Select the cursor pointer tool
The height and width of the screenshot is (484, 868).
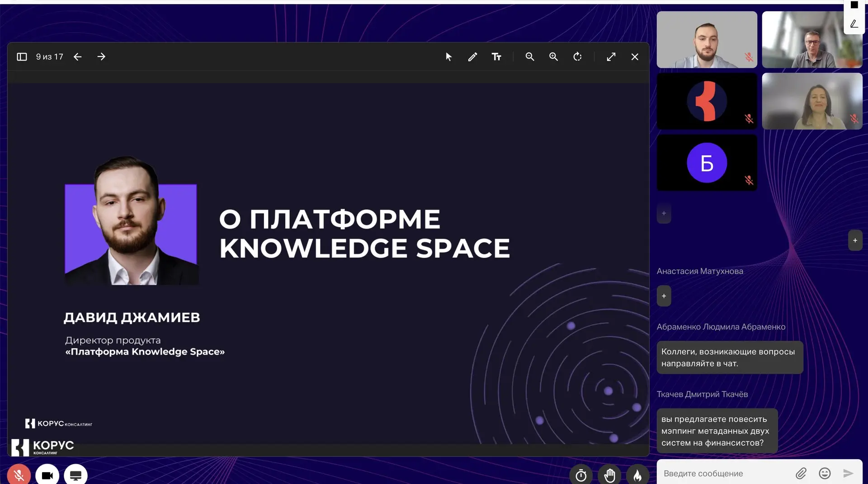pyautogui.click(x=448, y=56)
